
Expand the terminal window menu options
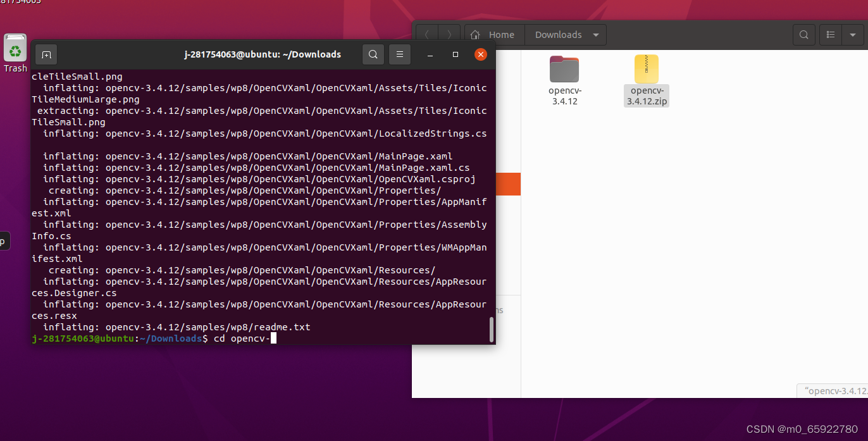399,54
